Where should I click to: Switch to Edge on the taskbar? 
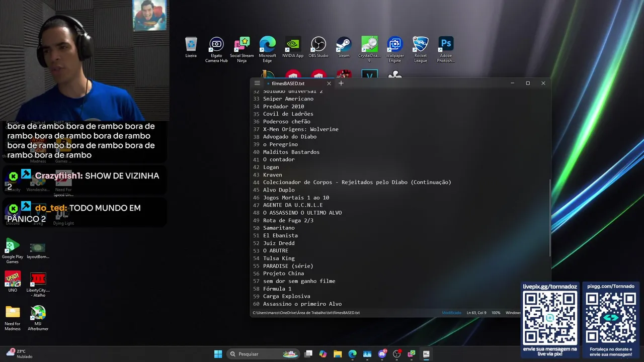(x=352, y=354)
